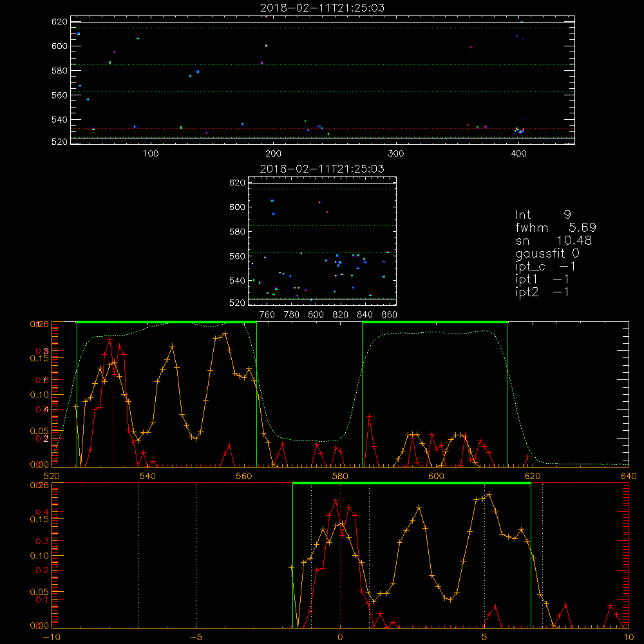Image resolution: width=644 pixels, height=644 pixels.
Task: Select the 'Int 9' statistics line
Action: (x=543, y=214)
